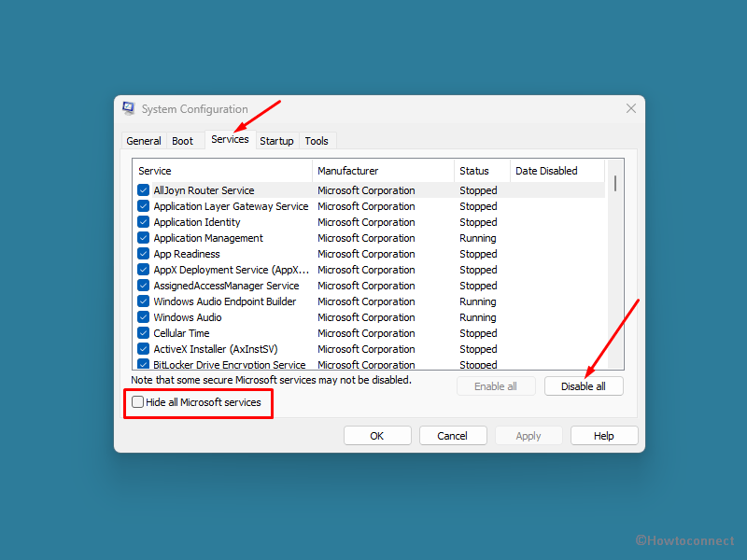
Task: Click Running status of Application Management
Action: [x=478, y=238]
